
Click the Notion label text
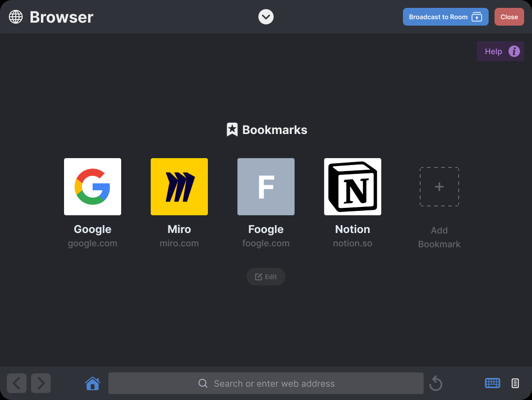[353, 229]
